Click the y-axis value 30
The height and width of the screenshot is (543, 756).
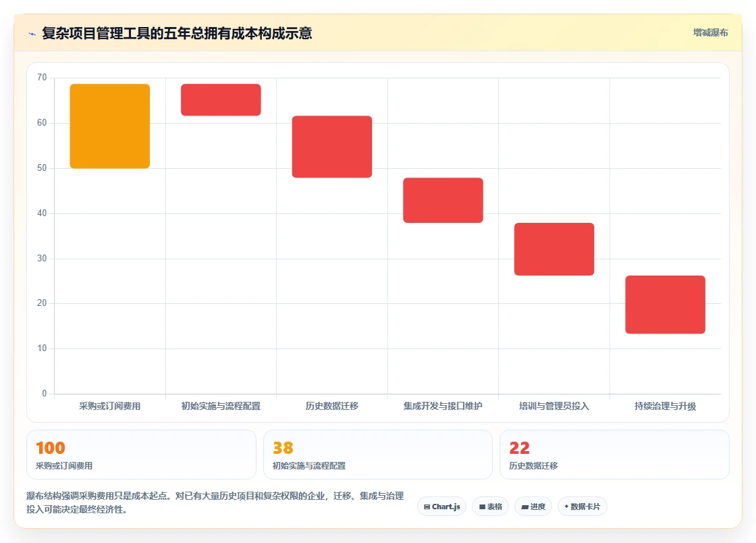pyautogui.click(x=42, y=259)
